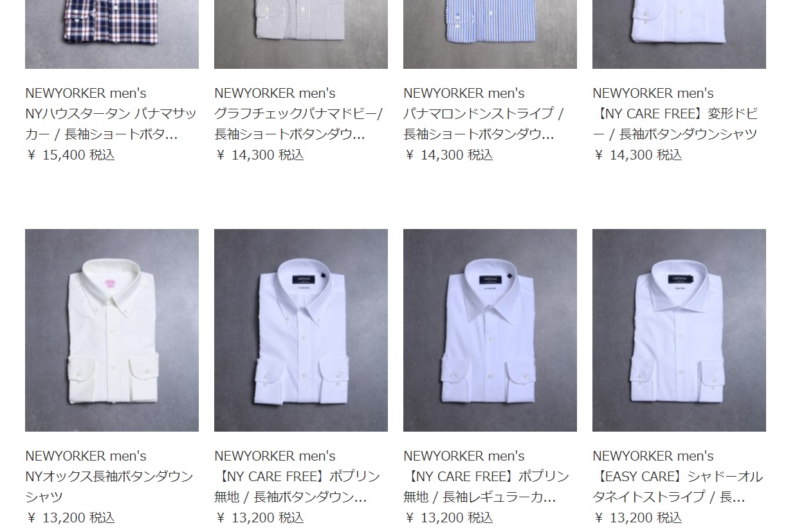Click the パナマロンドンストライプ product title
Viewport: 806px width, 532px height.
pos(484,124)
